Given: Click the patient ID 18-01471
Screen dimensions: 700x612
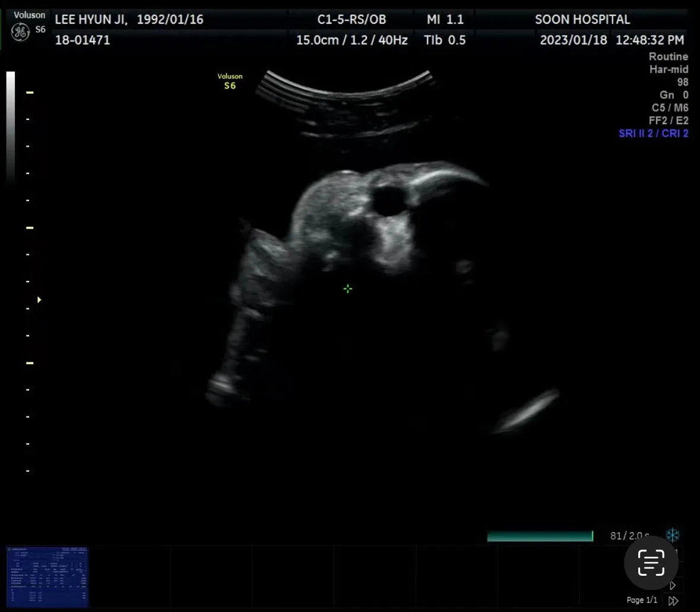Looking at the screenshot, I should tap(83, 40).
